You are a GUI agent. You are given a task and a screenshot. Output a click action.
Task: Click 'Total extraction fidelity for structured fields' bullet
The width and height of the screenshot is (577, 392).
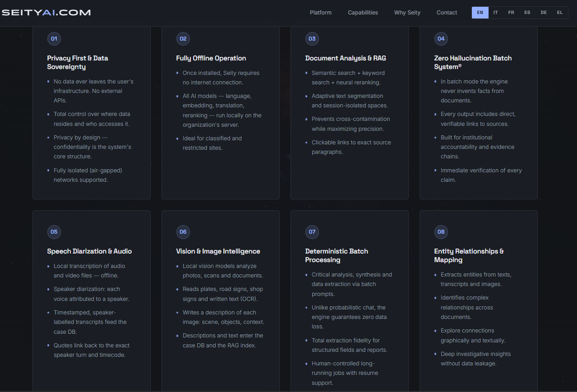coord(350,345)
